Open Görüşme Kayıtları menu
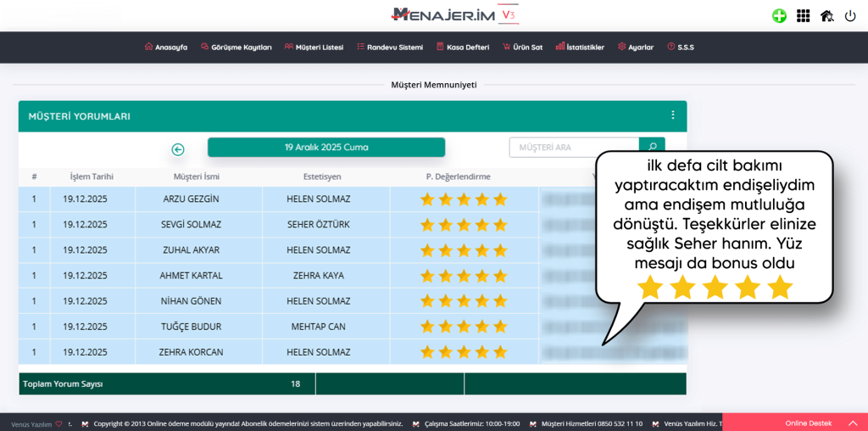This screenshot has height=431, width=868. pos(236,48)
